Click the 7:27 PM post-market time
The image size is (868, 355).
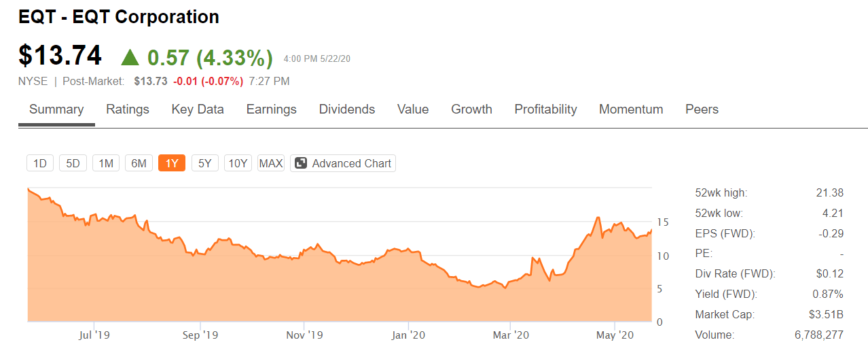pyautogui.click(x=270, y=82)
